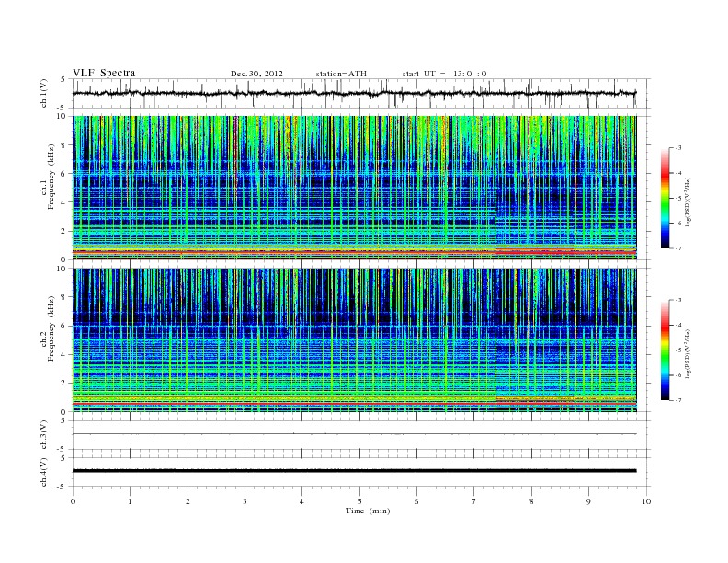This screenshot has height=563, width=728.
Task: Click the time axis label '9'
Action: coord(588,501)
